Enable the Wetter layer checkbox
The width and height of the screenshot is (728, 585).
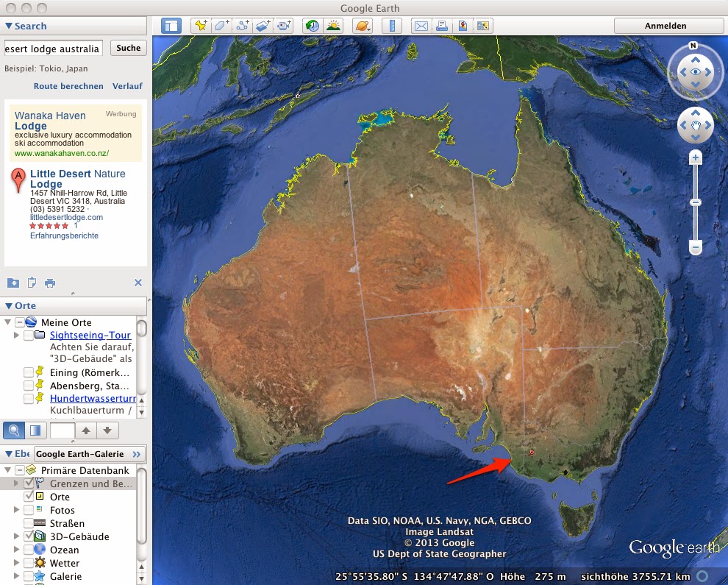(29, 562)
